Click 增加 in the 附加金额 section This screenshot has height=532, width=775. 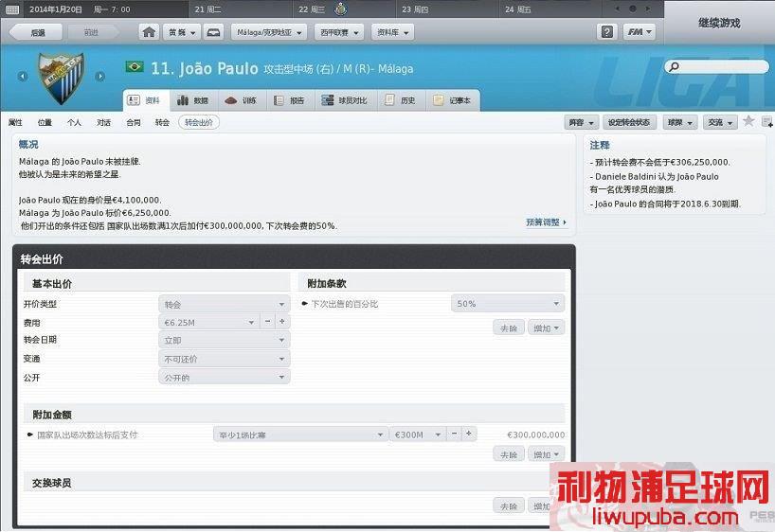(546, 454)
